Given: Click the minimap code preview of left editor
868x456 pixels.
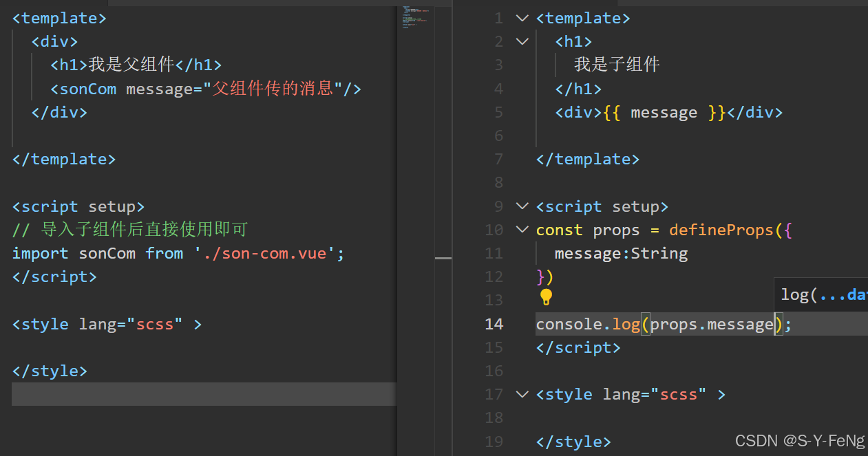Looking at the screenshot, I should (x=416, y=17).
